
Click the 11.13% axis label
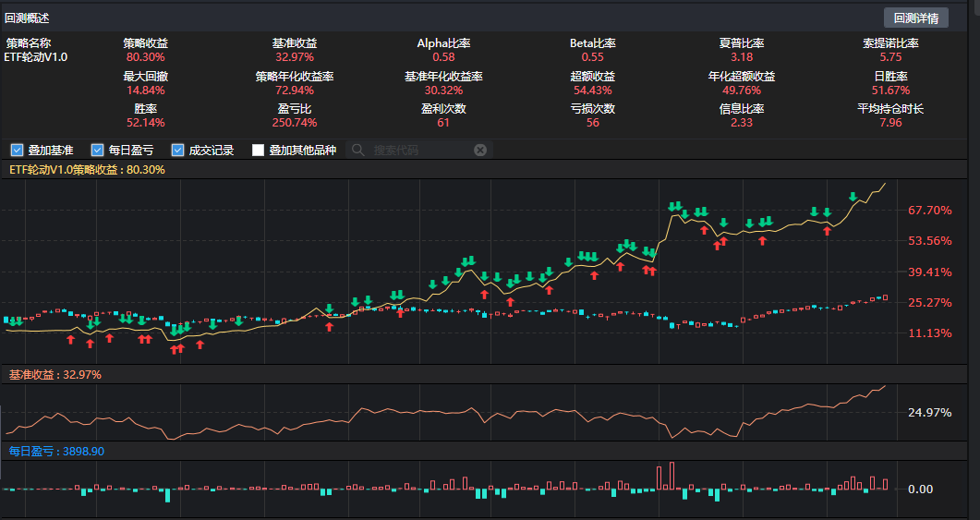930,333
